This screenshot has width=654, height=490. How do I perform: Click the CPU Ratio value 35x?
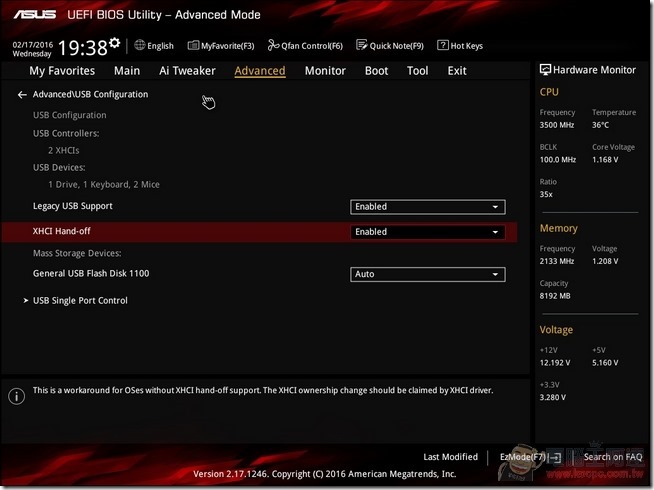coord(546,194)
